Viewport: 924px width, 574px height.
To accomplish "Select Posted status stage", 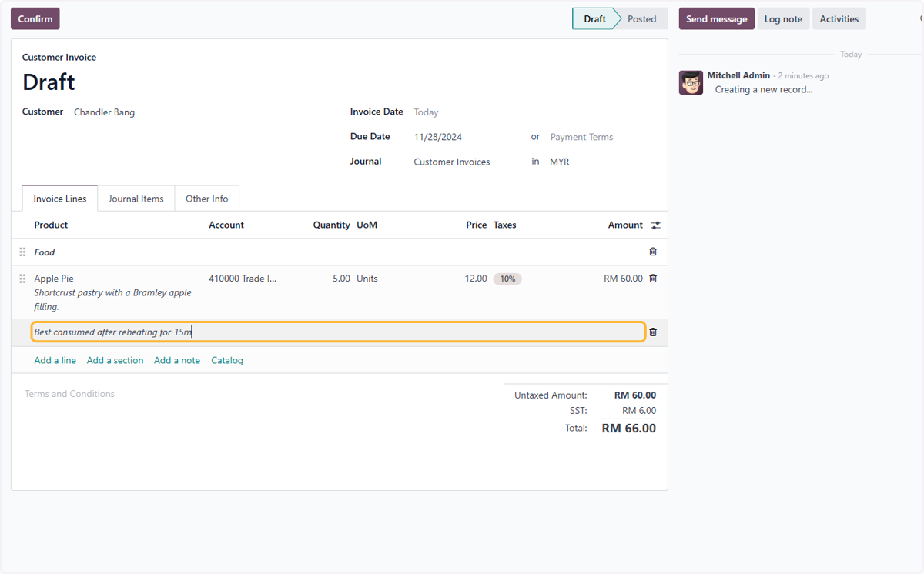I will 641,18.
